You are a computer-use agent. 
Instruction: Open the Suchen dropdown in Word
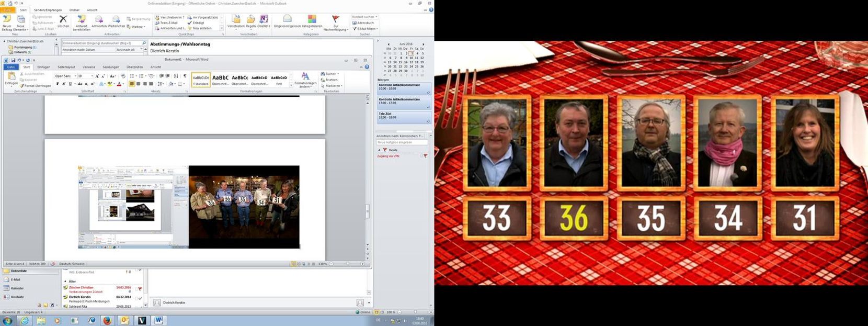[330, 74]
